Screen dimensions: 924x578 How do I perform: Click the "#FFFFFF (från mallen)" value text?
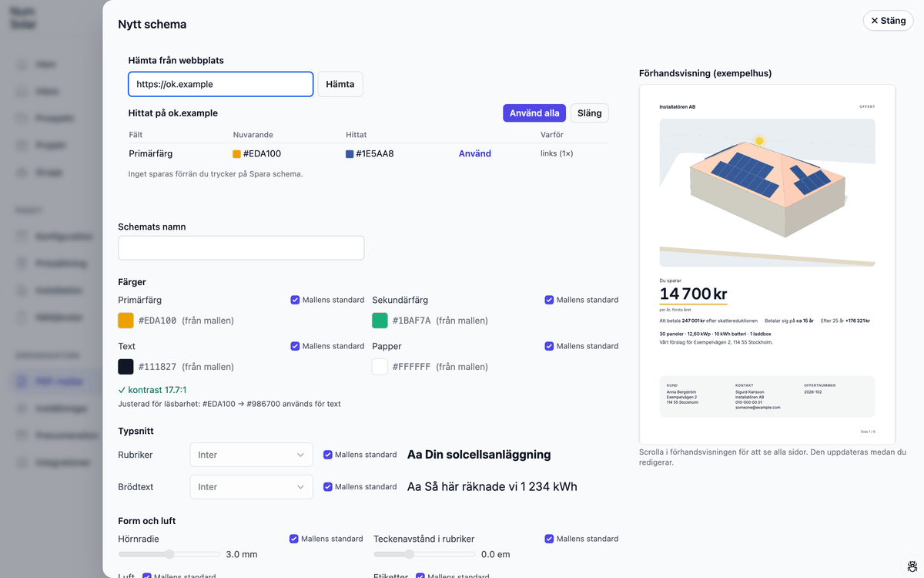pos(440,367)
